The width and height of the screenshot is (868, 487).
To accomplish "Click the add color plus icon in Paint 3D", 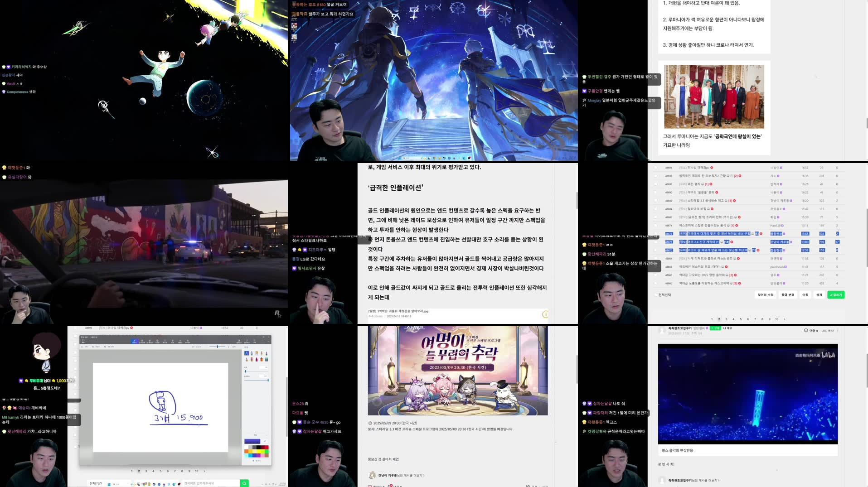I will [x=253, y=461].
